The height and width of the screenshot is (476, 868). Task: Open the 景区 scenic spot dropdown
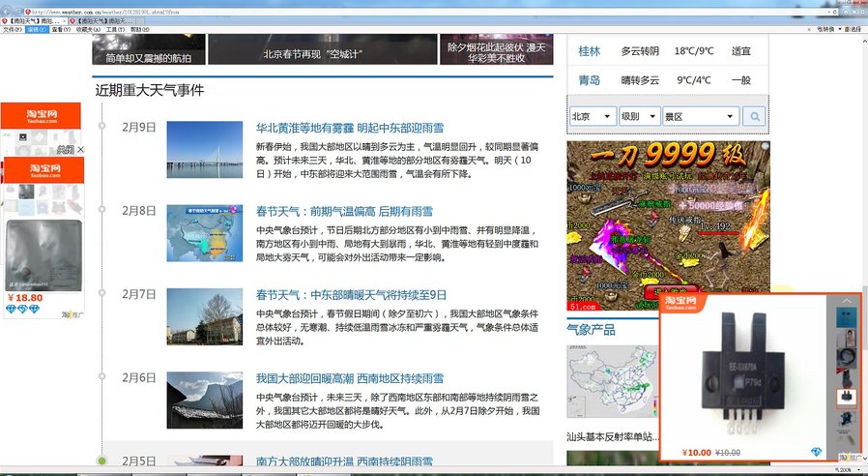[x=700, y=116]
